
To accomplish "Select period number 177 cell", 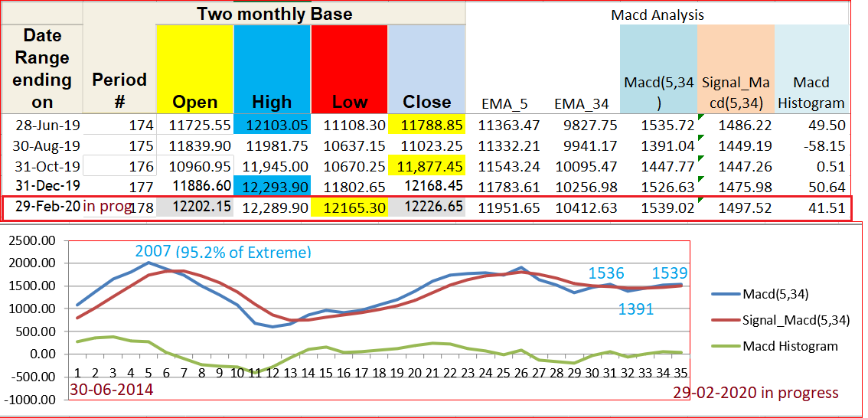I will click(x=119, y=186).
